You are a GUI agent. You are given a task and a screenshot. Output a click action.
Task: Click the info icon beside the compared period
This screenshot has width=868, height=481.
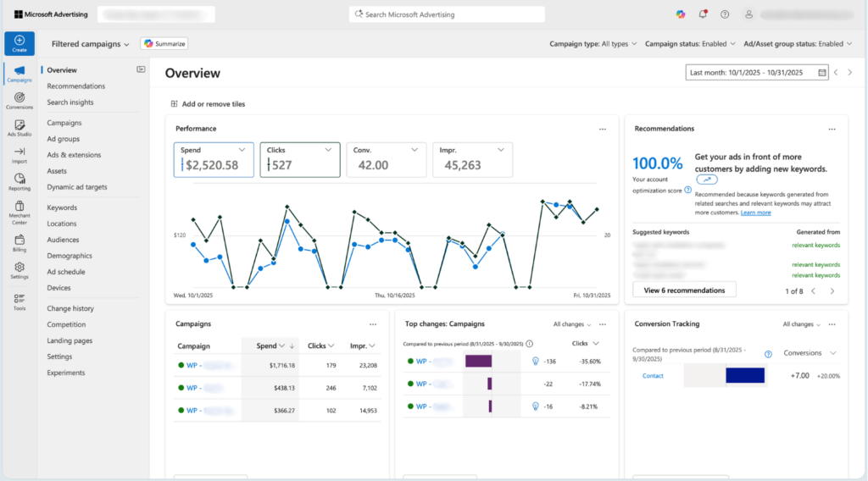529,343
